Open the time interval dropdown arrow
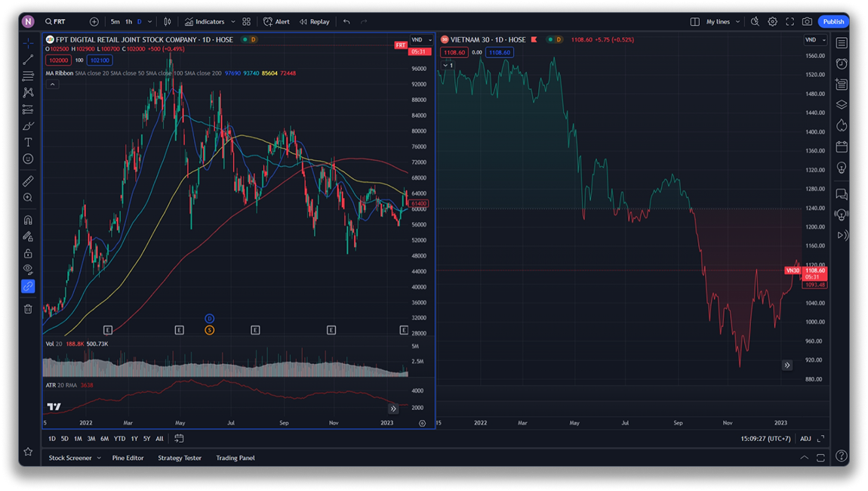Viewport: 868px width, 491px height. click(x=149, y=22)
